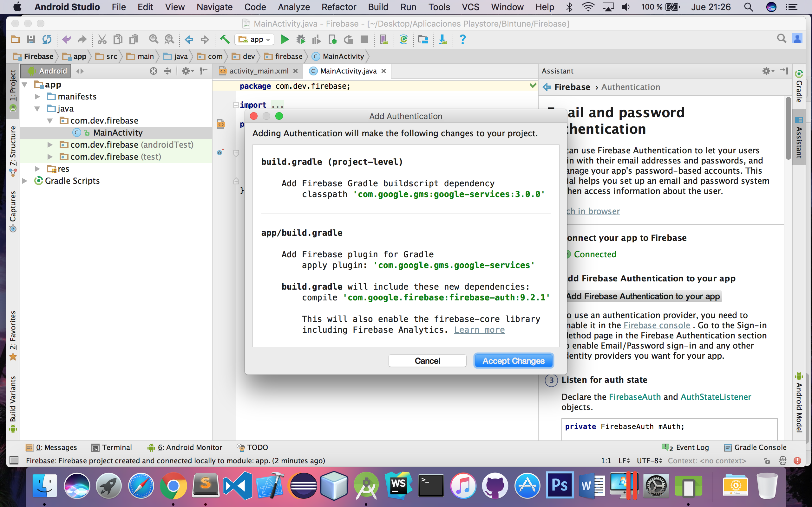Click the Save All floppy icon

tap(31, 40)
